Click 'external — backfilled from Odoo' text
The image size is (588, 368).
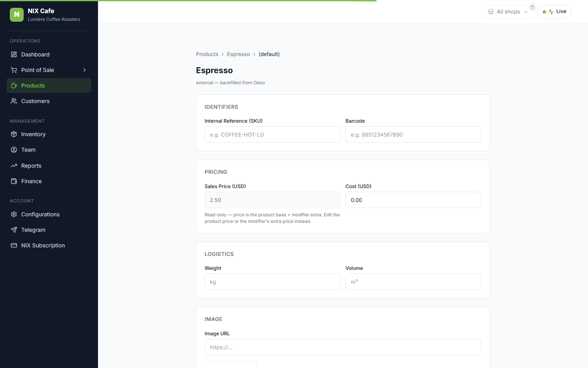(230, 83)
